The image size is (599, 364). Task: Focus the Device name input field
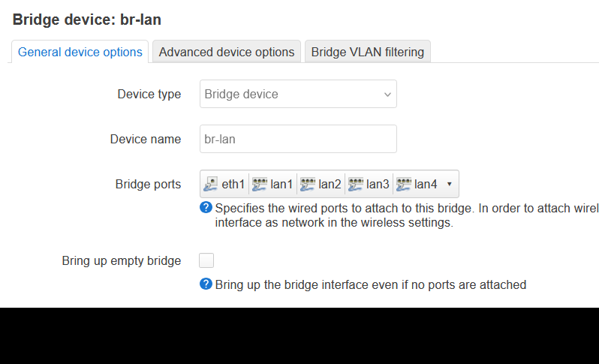pyautogui.click(x=297, y=139)
